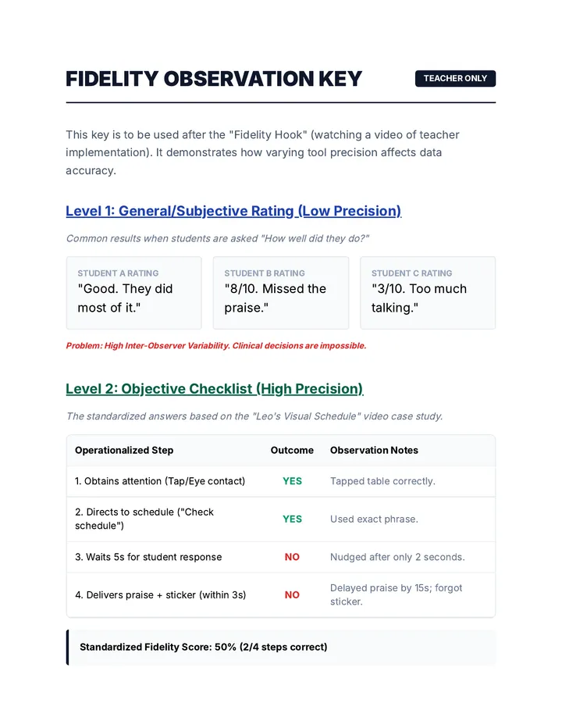The height and width of the screenshot is (728, 562).
Task: Select the FIDELITY OBSERVATION KEY title
Action: pyautogui.click(x=213, y=78)
